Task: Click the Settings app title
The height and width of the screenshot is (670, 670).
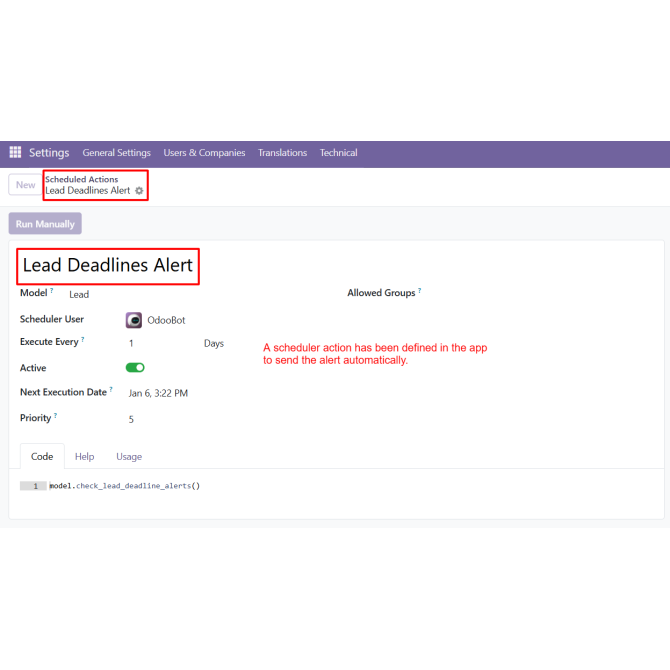Action: (x=49, y=153)
